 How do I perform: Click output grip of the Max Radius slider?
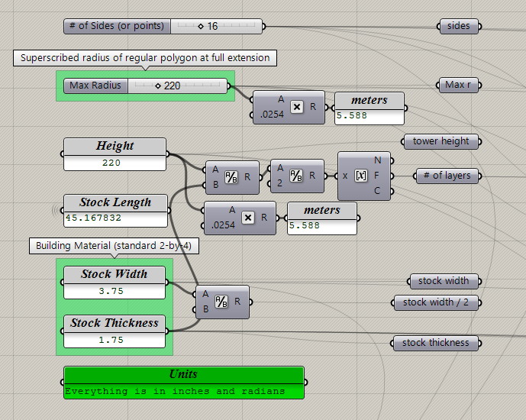coord(229,86)
